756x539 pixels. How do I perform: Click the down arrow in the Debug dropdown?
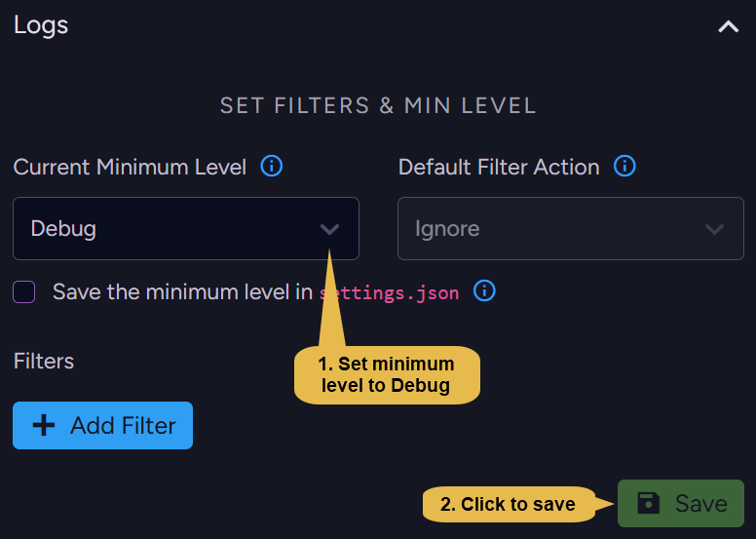tap(330, 229)
